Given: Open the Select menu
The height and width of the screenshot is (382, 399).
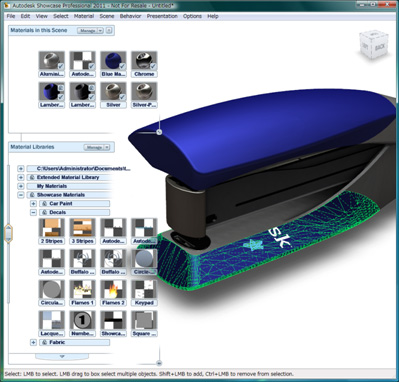Looking at the screenshot, I should tap(61, 16).
